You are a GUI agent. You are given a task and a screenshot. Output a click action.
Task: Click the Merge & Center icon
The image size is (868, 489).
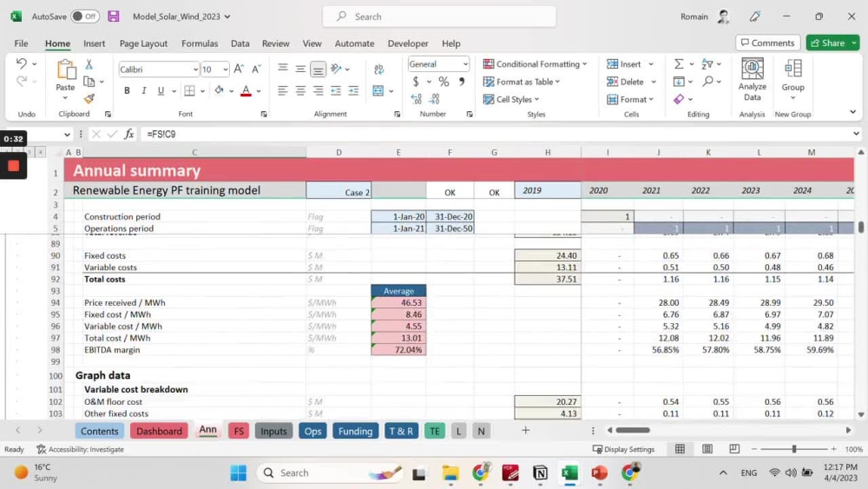(x=378, y=90)
